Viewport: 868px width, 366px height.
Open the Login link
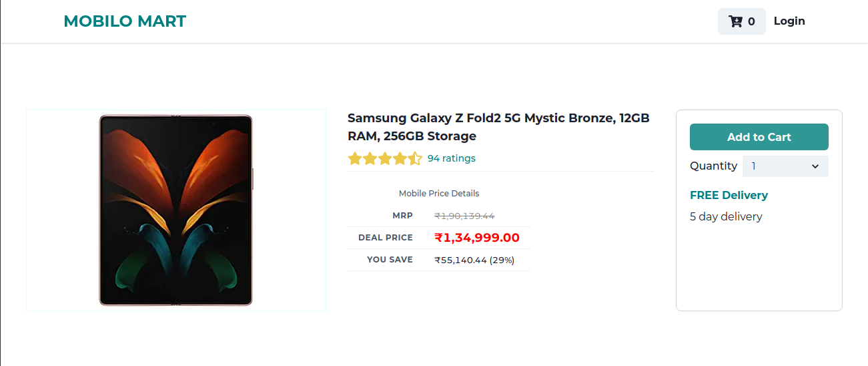coord(789,21)
